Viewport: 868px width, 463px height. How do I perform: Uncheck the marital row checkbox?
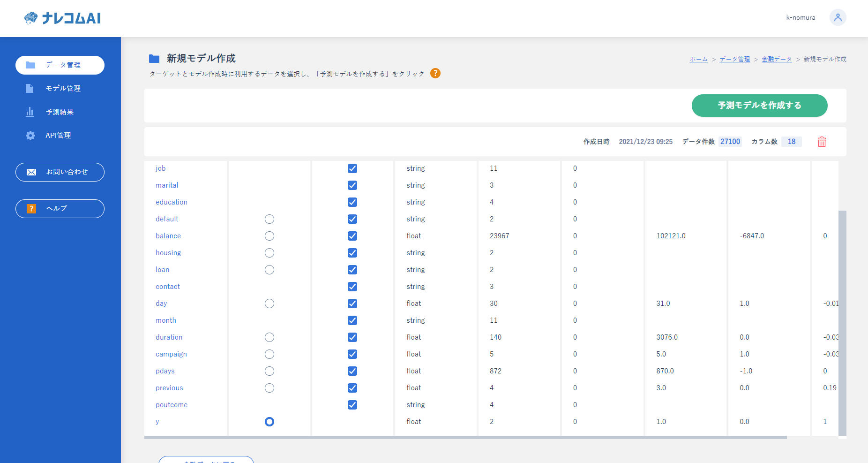point(352,185)
